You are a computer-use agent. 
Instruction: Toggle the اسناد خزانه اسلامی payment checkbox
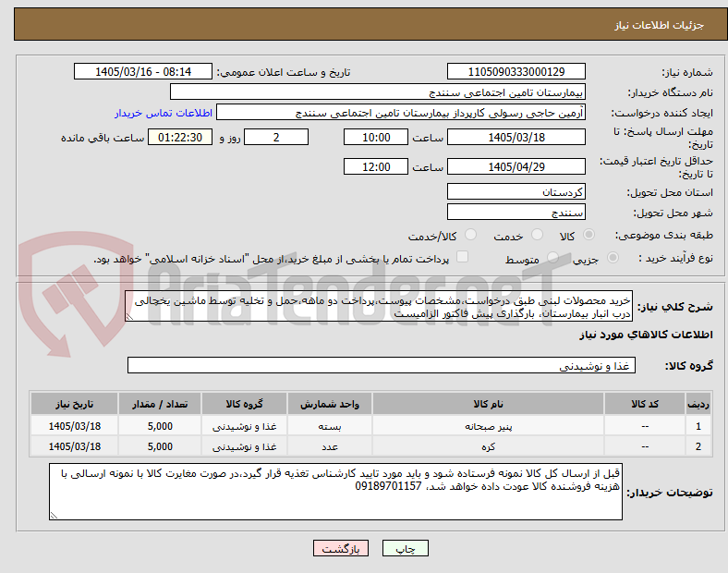[x=463, y=257]
